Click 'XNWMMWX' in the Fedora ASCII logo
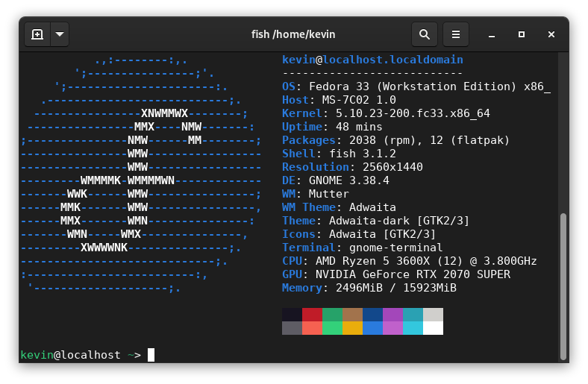Screen dimensions: 588x384 pyautogui.click(x=164, y=113)
